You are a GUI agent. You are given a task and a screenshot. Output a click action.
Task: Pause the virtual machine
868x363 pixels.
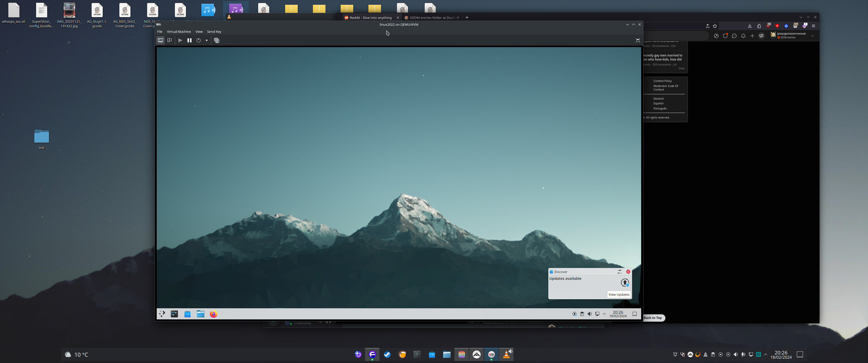189,40
